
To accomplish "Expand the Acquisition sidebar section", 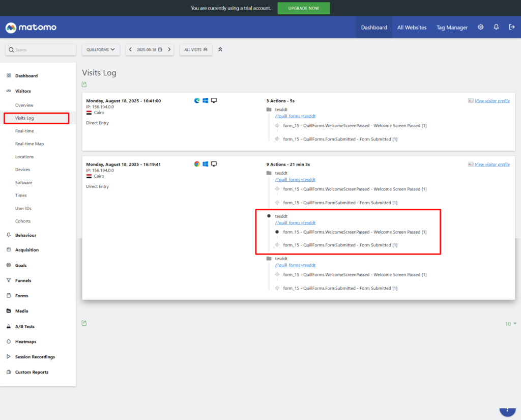I will coord(27,250).
